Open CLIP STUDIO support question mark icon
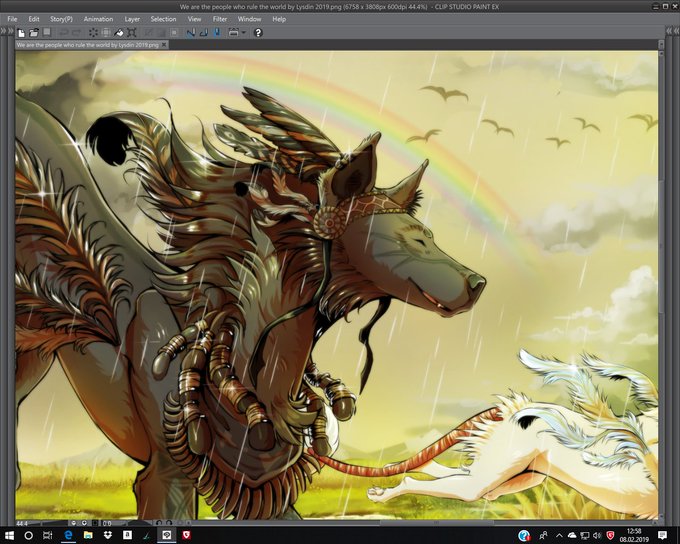 point(258,33)
